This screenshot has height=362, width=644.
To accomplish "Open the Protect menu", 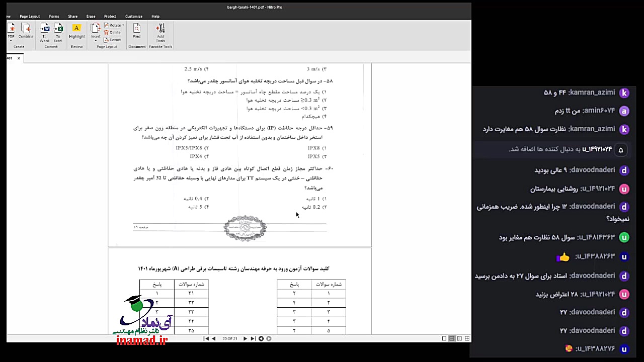I will pyautogui.click(x=110, y=16).
